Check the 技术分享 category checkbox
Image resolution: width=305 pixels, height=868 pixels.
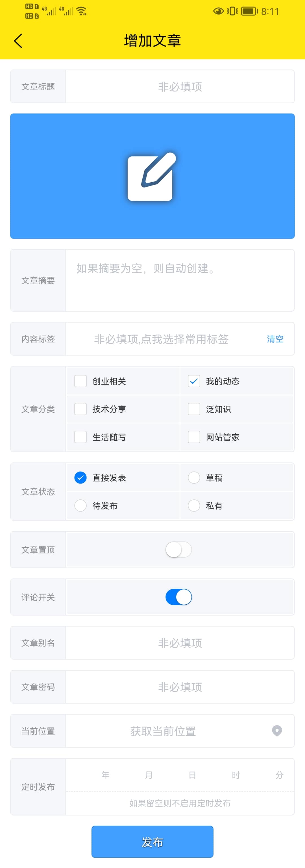click(x=80, y=409)
